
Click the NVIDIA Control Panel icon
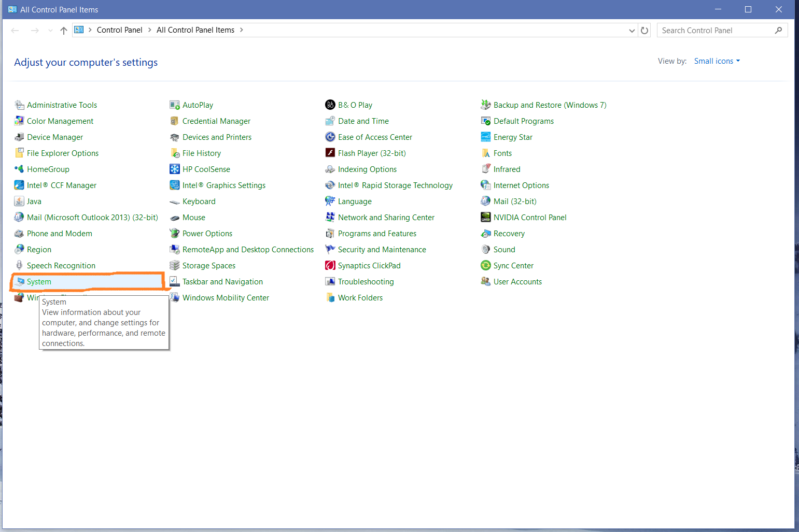[486, 218]
